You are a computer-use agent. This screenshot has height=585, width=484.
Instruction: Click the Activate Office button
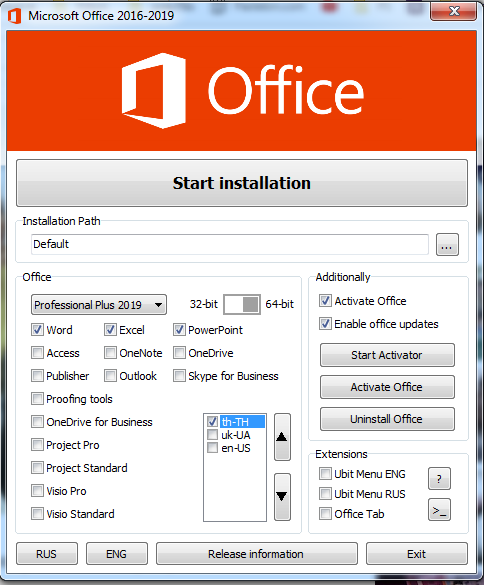tap(387, 387)
